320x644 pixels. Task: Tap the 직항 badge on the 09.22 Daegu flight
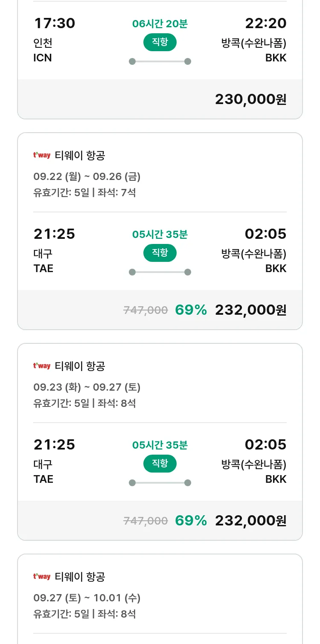160,253
